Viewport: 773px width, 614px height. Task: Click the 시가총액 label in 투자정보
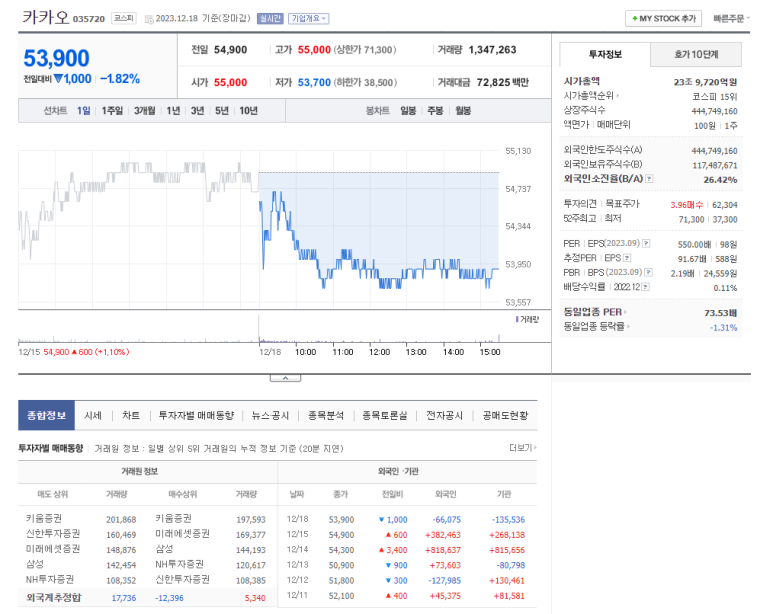(x=582, y=81)
